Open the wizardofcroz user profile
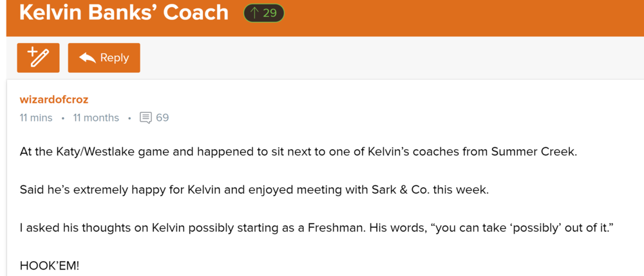Image resolution: width=644 pixels, height=276 pixels. coord(54,100)
